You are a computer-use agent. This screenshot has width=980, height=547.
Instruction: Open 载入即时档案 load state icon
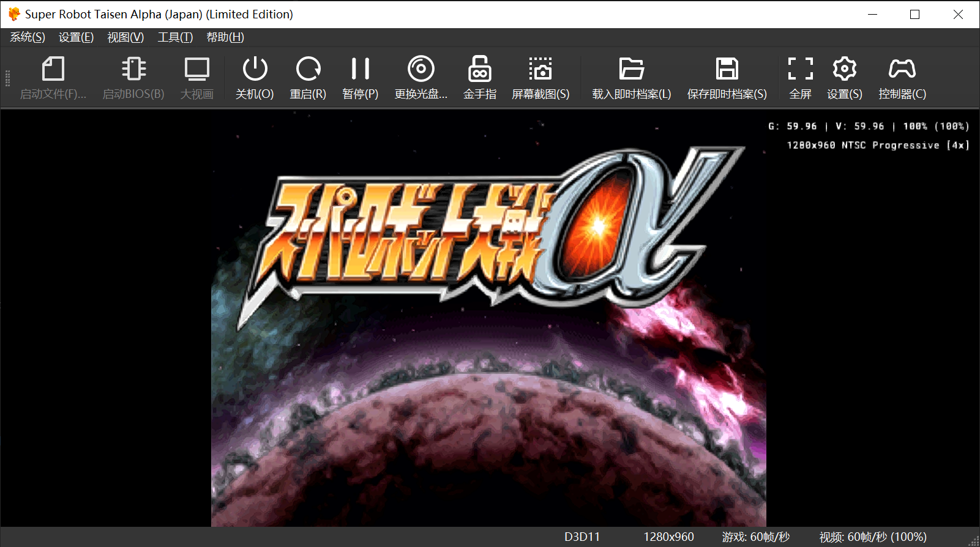click(x=632, y=69)
